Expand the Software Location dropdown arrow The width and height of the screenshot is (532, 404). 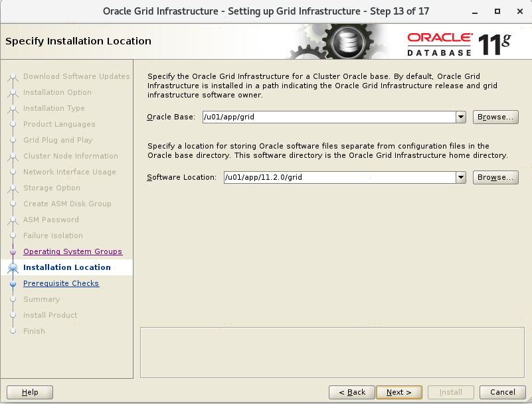[461, 178]
